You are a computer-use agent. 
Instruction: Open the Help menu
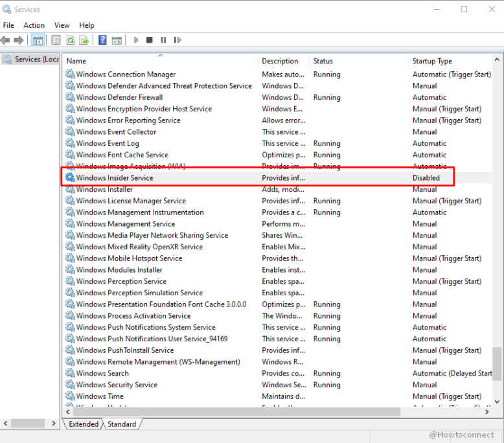(x=87, y=25)
